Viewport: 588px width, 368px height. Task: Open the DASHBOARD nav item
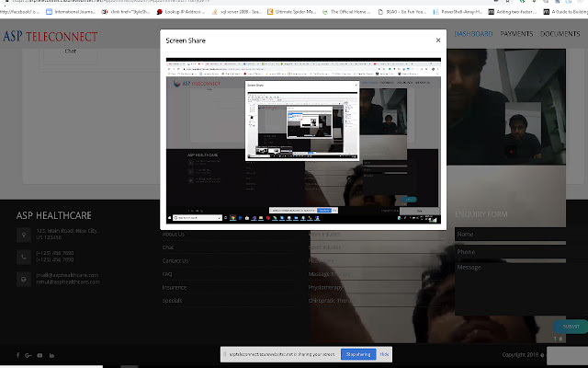coord(473,34)
